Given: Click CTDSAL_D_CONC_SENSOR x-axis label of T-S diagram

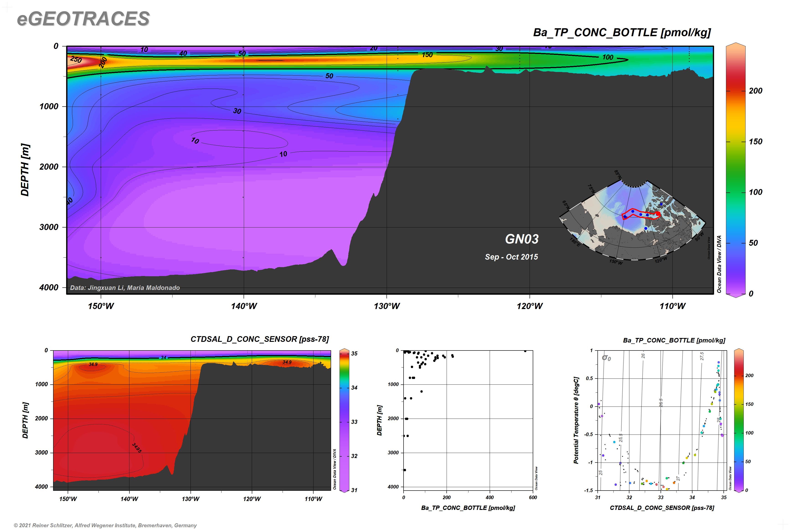Looking at the screenshot, I should coord(662,508).
